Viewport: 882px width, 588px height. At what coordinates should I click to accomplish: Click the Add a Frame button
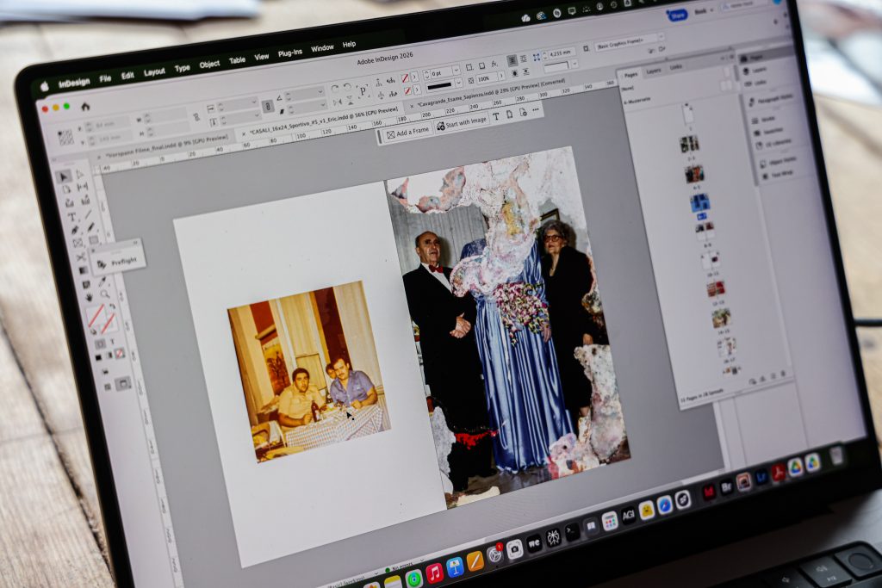[x=407, y=133]
